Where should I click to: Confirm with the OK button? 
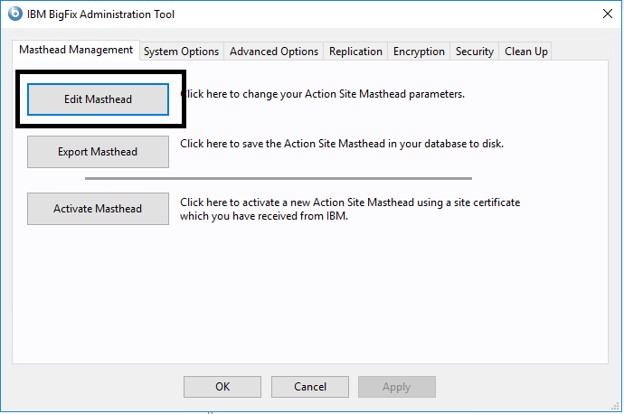tap(222, 387)
